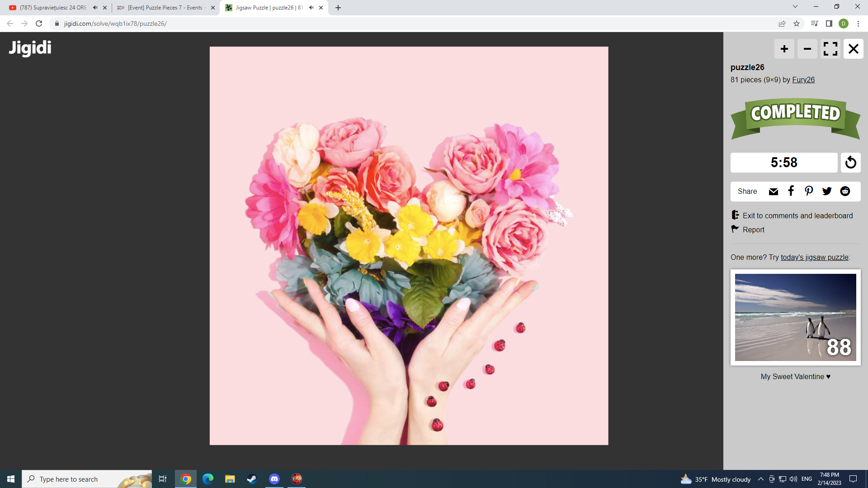
Task: Share the puzzle via email icon
Action: coord(773,192)
